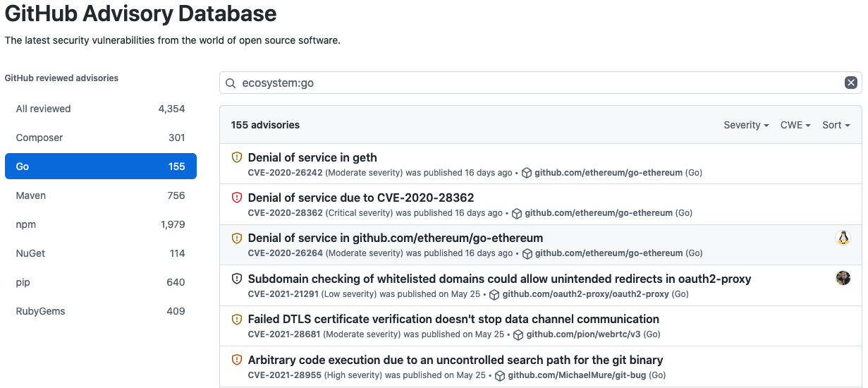
Task: Click the search magnifier icon
Action: coord(231,83)
